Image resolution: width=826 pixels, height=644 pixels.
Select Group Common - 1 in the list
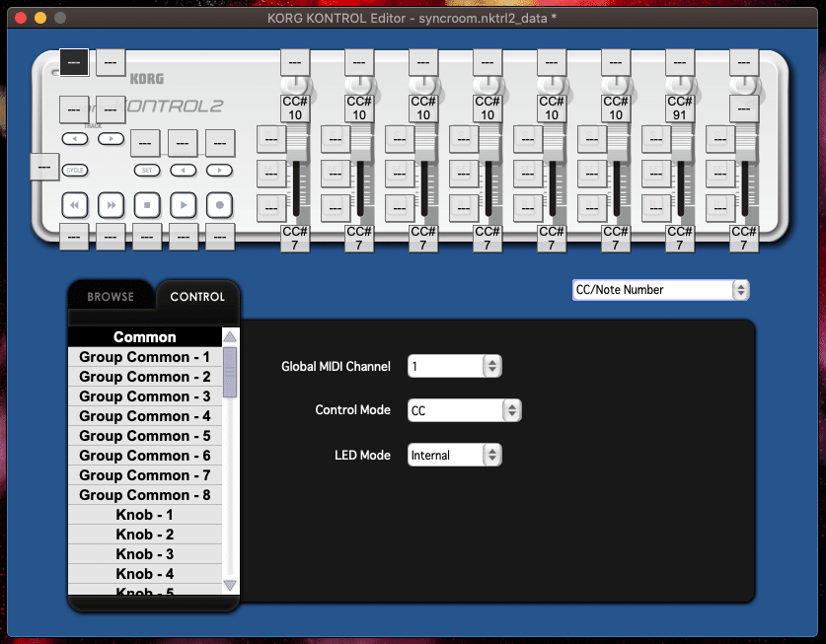(x=145, y=357)
